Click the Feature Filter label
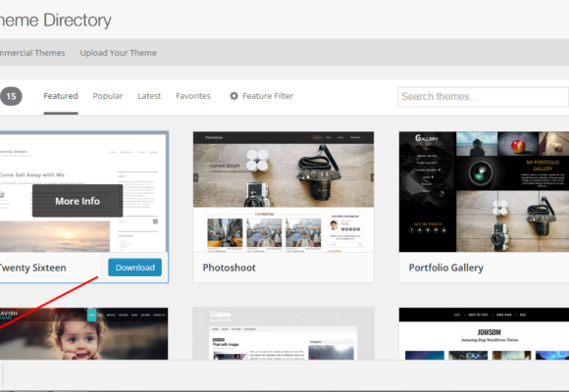This screenshot has height=392, width=569. tap(268, 96)
